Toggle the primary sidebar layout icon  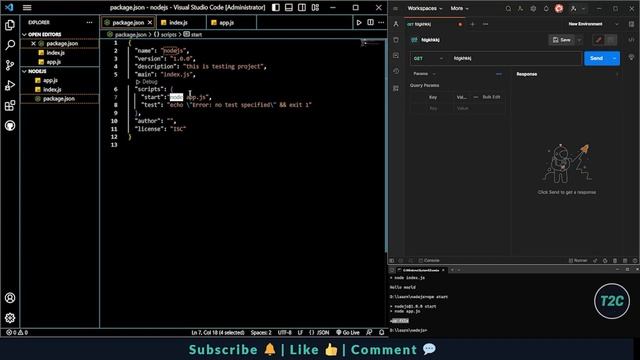(276, 7)
